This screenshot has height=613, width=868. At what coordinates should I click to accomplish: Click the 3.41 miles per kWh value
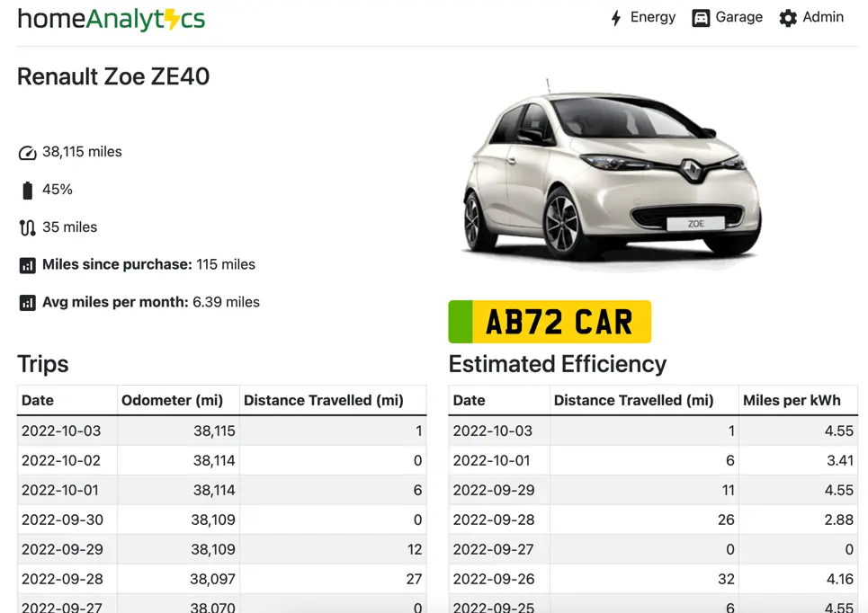(x=840, y=460)
